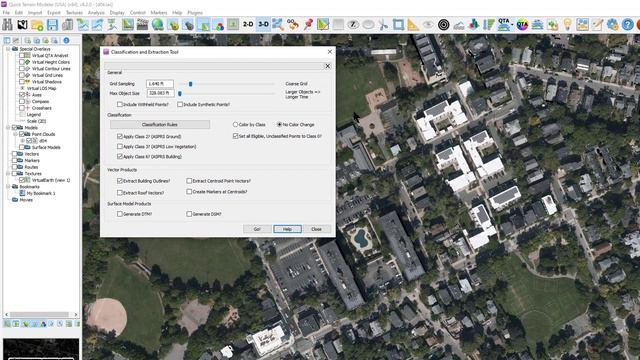Click the Z oval toolbar icon
This screenshot has height=360, width=640.
pos(353,25)
